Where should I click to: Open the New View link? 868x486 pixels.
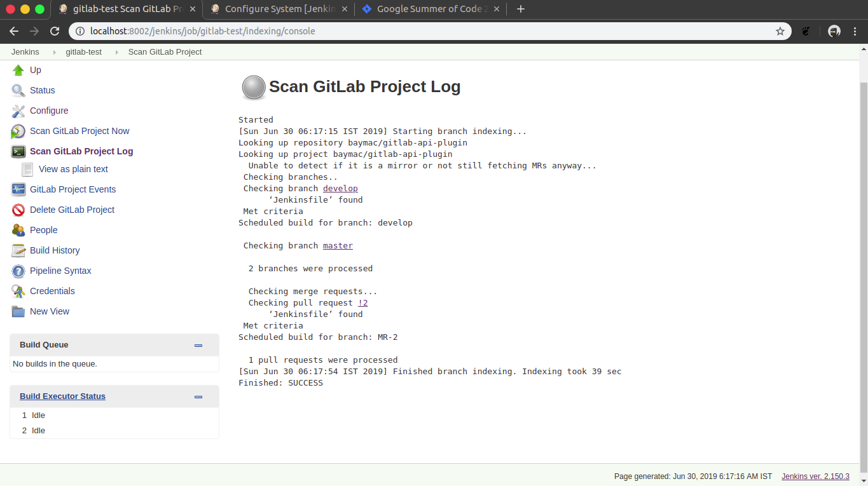pos(50,311)
